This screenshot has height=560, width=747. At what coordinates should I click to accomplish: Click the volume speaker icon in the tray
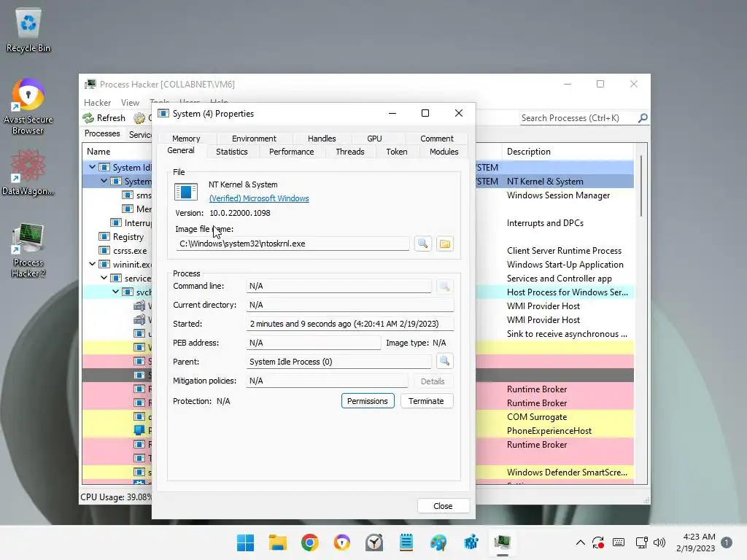point(659,542)
